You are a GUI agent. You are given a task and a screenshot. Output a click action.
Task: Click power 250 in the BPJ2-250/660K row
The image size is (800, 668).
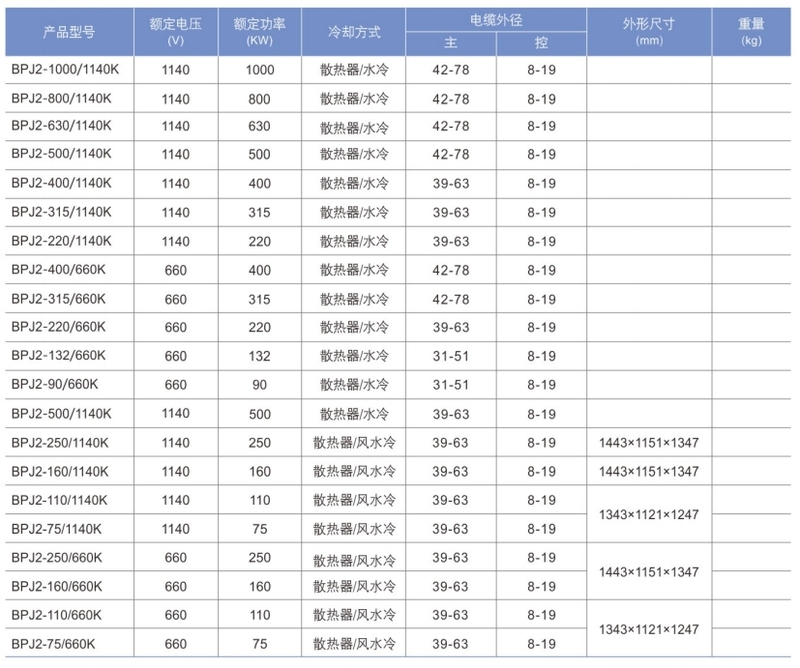(x=259, y=557)
